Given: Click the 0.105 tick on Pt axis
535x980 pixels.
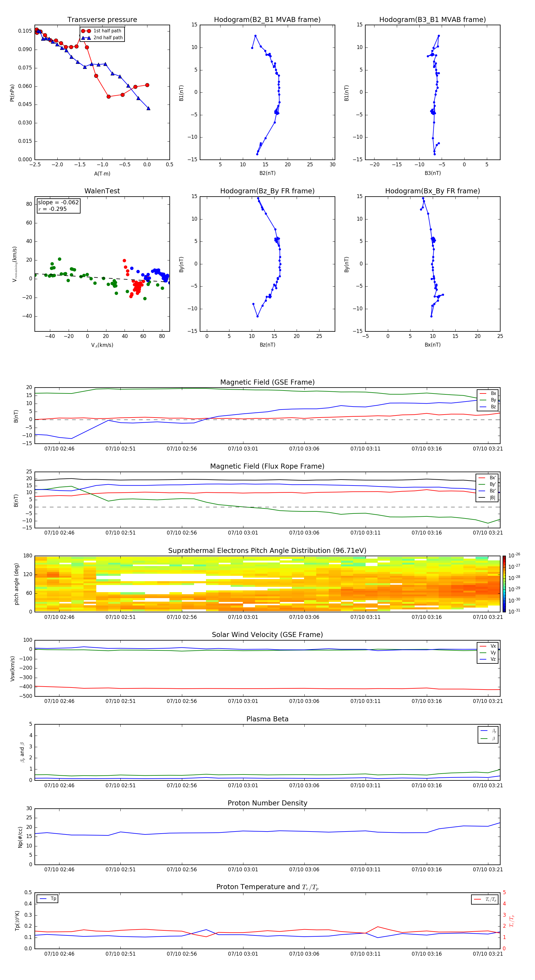Looking at the screenshot, I should tap(25, 31).
